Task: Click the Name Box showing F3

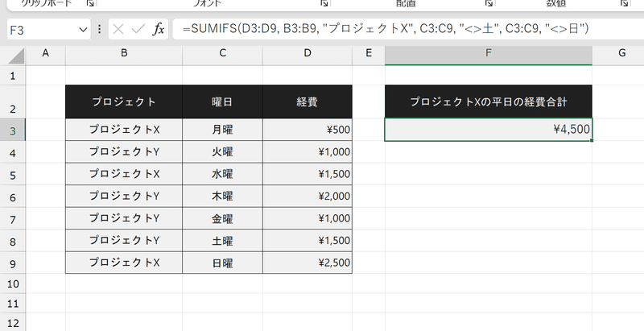Action: (x=40, y=29)
